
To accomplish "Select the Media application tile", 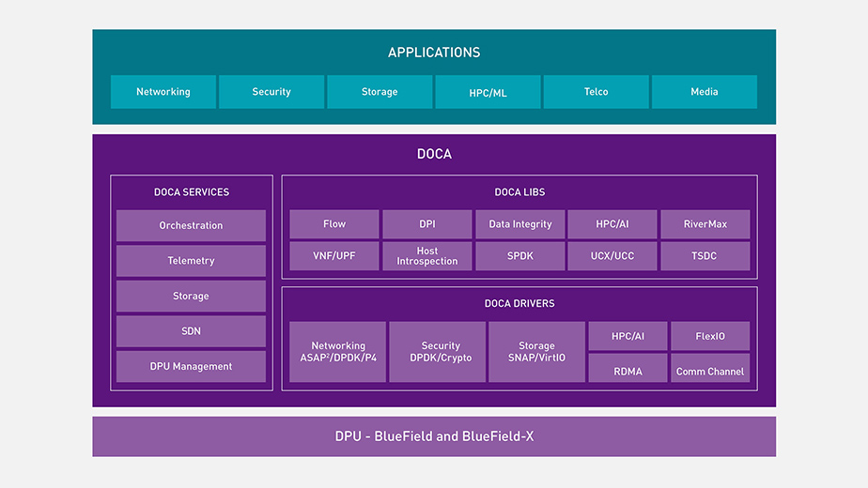I will pyautogui.click(x=704, y=92).
